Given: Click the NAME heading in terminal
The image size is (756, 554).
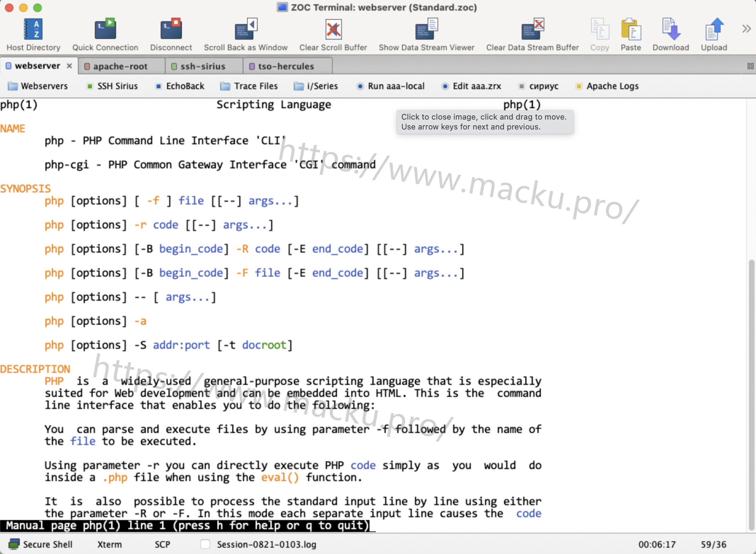Looking at the screenshot, I should coord(13,128).
